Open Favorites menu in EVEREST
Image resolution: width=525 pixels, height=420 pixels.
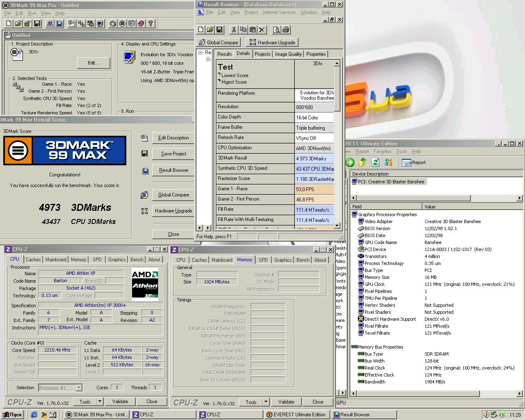pos(382,151)
